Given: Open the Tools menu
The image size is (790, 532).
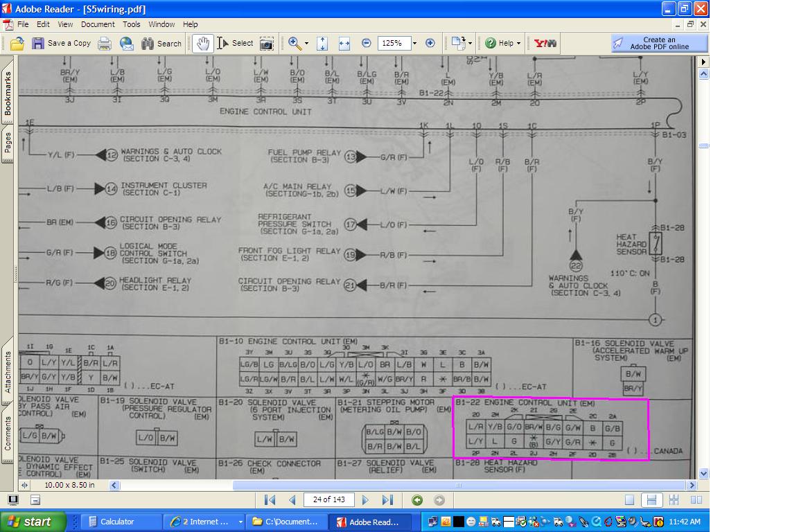Looking at the screenshot, I should (132, 24).
